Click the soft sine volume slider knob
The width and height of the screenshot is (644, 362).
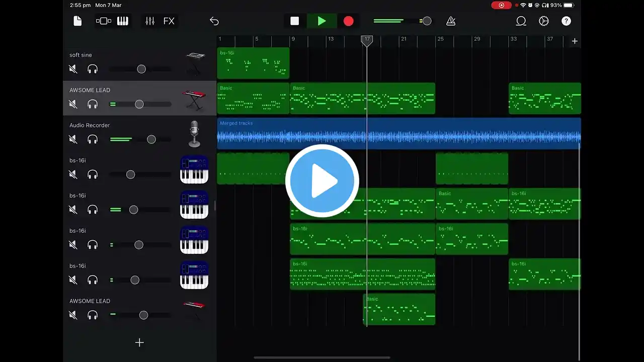141,69
